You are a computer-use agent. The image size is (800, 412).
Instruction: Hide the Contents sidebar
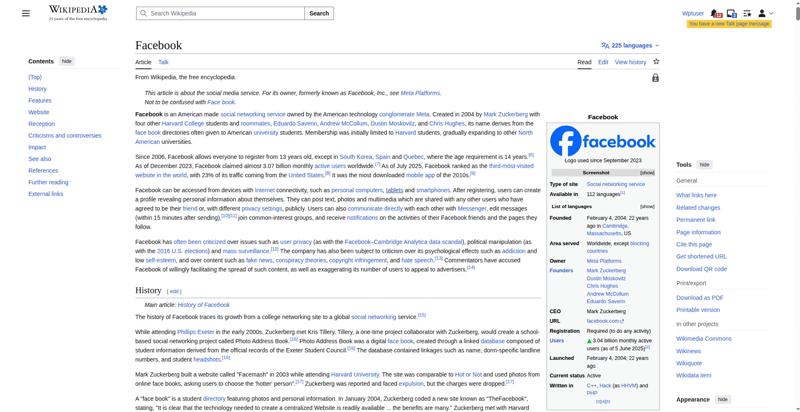coord(67,61)
